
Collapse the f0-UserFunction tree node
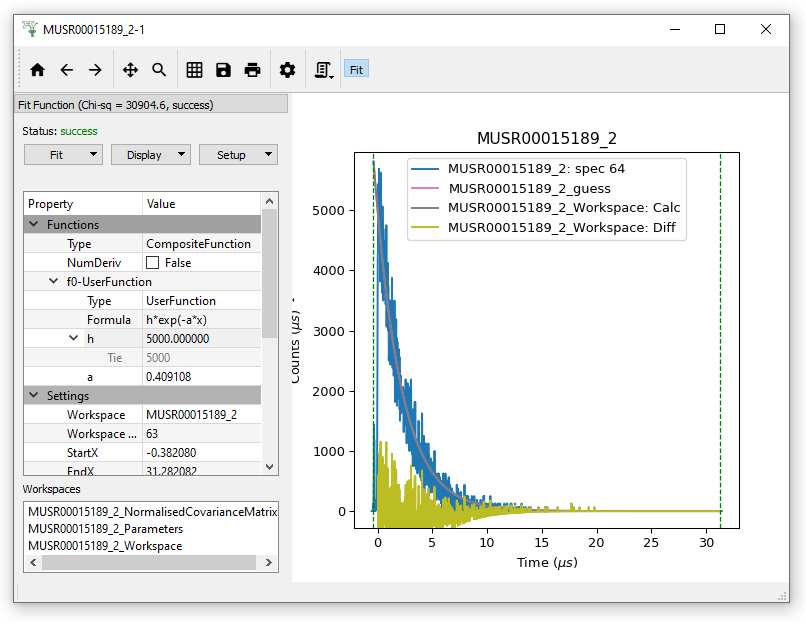(55, 282)
